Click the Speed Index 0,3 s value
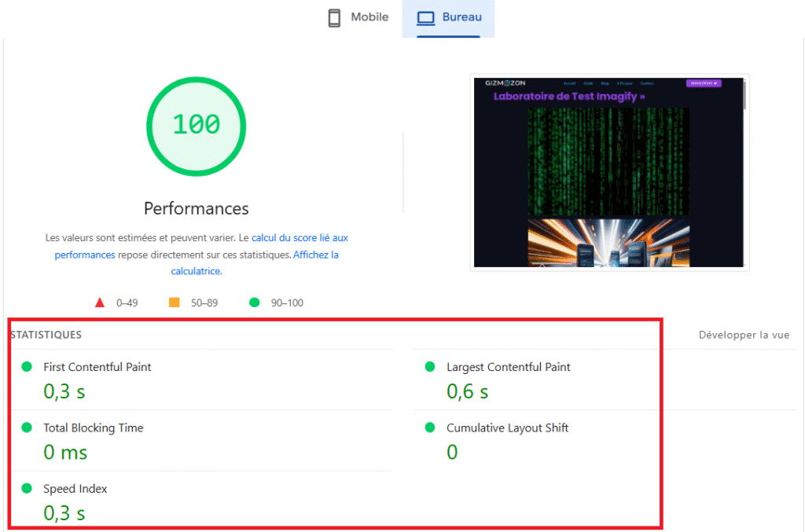This screenshot has height=532, width=805. coord(64,513)
